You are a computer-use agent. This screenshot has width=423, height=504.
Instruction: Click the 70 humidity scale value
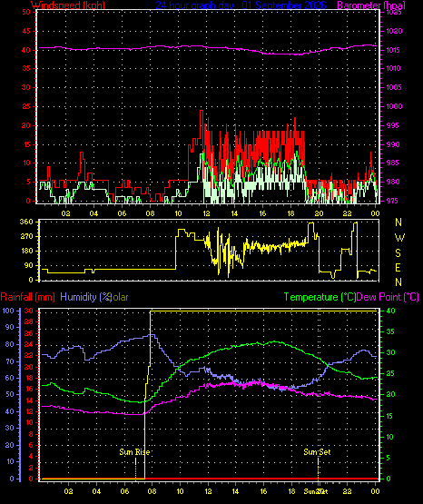(x=10, y=361)
